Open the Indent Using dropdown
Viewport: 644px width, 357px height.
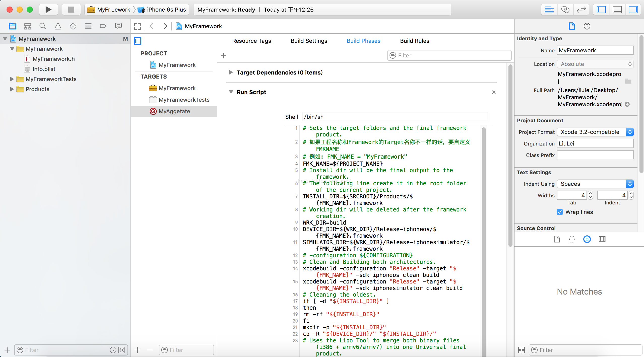595,184
